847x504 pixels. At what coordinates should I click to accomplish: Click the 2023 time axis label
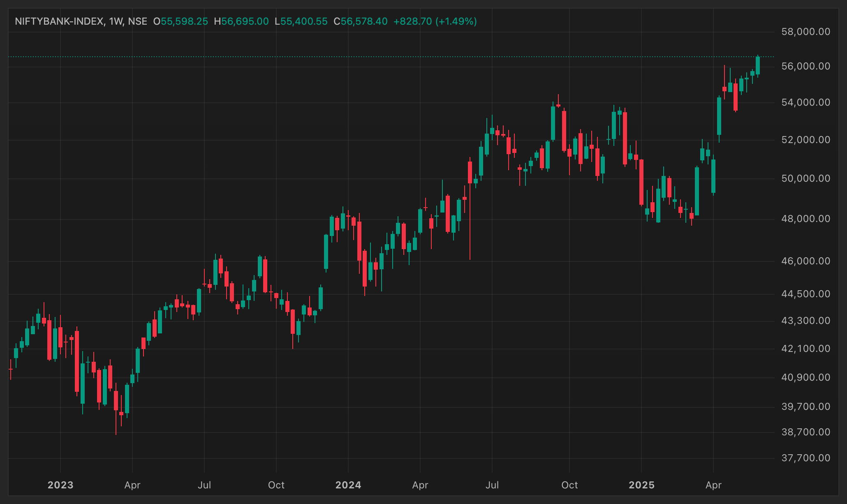click(x=60, y=485)
